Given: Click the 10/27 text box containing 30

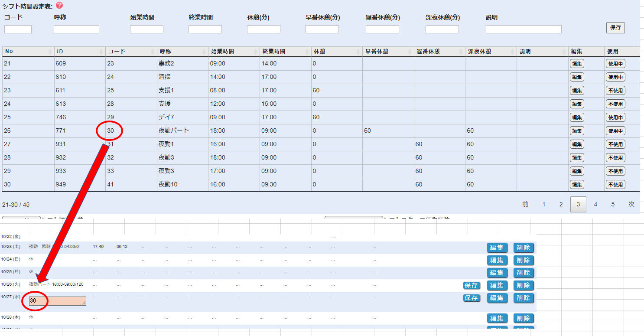Looking at the screenshot, I should pos(58,301).
